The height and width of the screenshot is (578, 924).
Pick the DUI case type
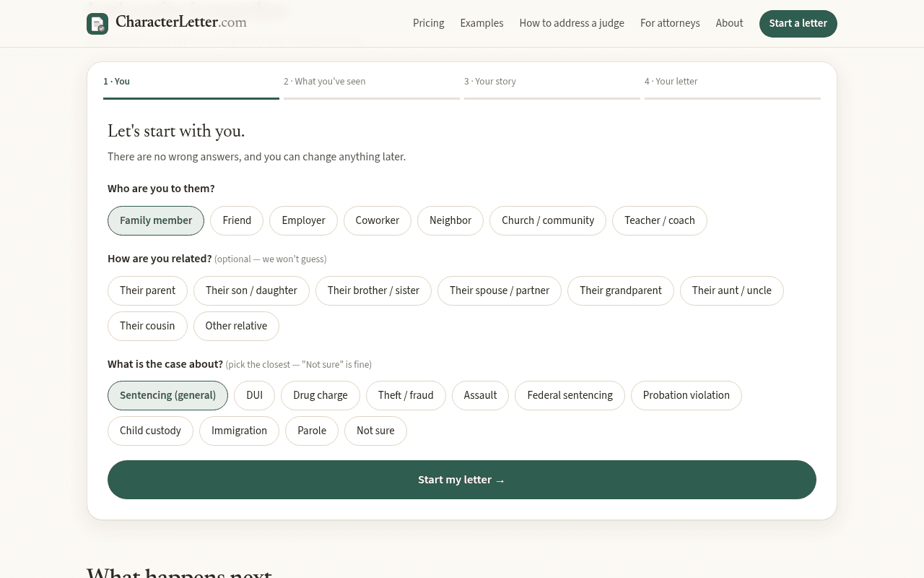pos(255,395)
